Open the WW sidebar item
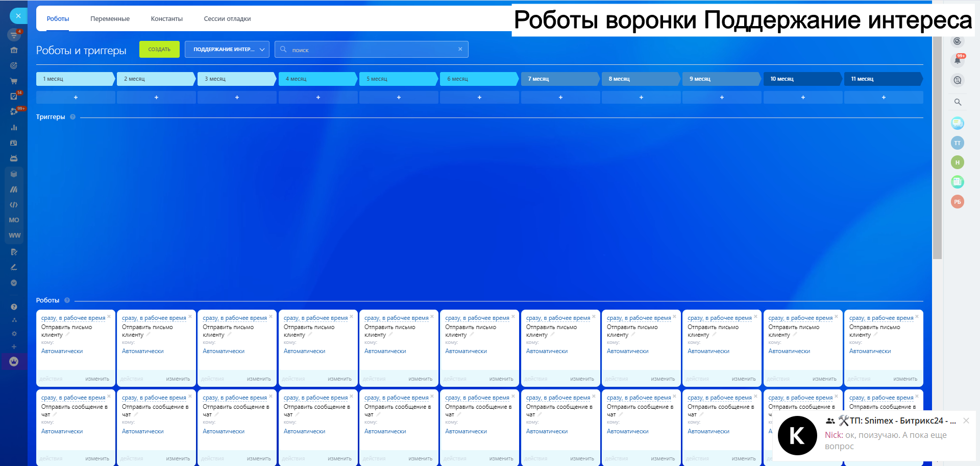Screen dimensions: 980x466 pyautogui.click(x=14, y=236)
